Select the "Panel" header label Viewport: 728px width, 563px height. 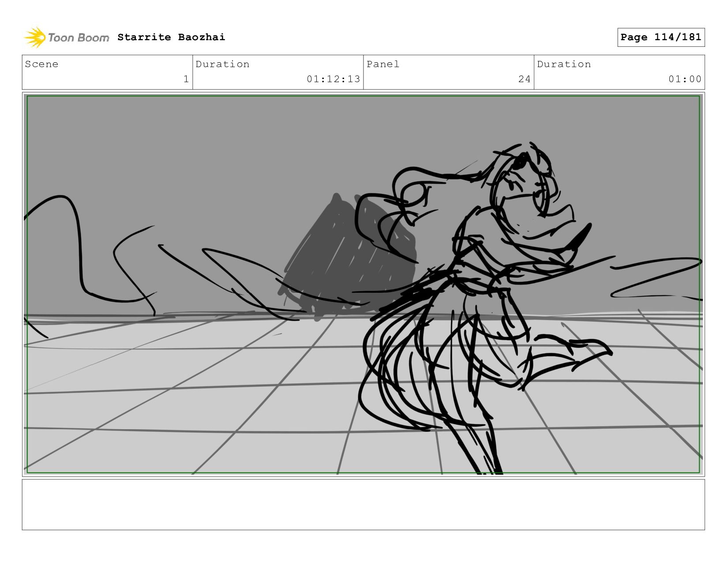[x=383, y=64]
